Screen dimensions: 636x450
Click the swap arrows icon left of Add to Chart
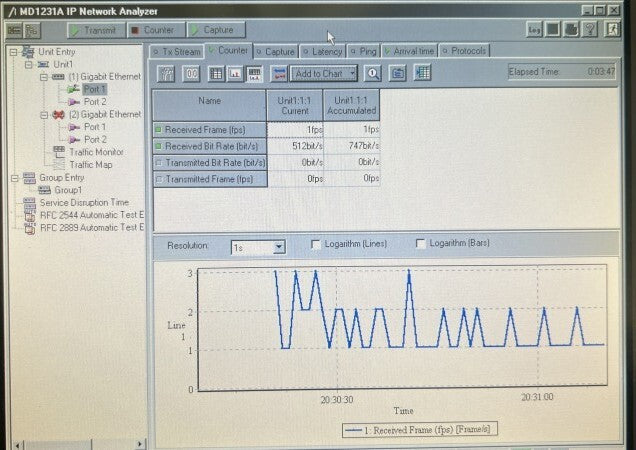click(279, 74)
